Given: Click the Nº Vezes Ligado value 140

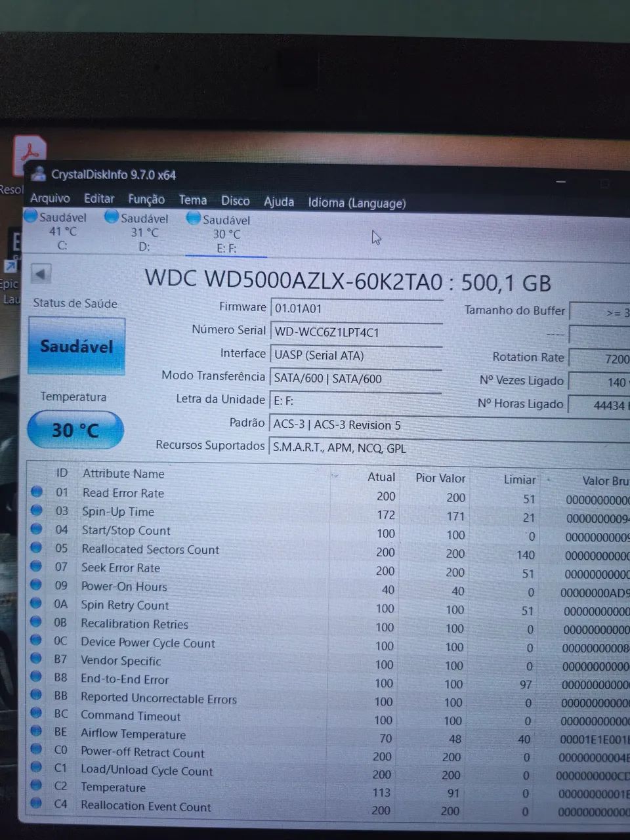Looking at the screenshot, I should 600,382.
